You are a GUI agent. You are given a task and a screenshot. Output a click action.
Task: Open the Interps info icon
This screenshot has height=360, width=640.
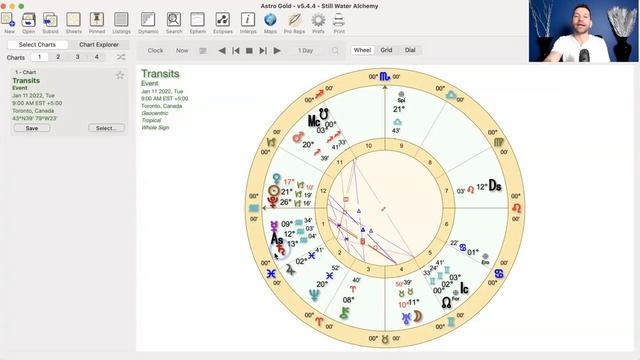point(248,20)
